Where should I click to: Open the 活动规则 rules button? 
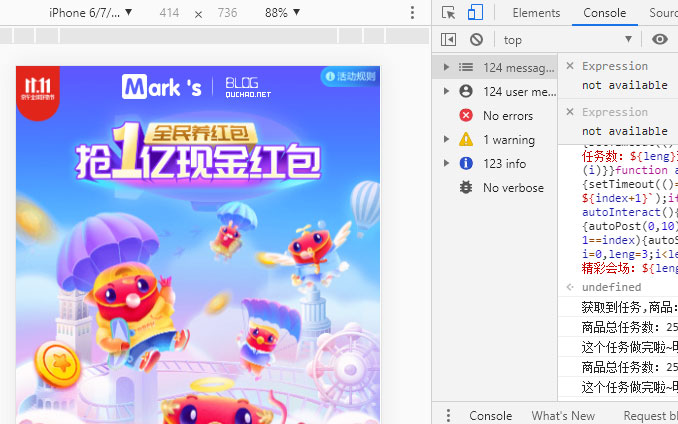pyautogui.click(x=350, y=77)
